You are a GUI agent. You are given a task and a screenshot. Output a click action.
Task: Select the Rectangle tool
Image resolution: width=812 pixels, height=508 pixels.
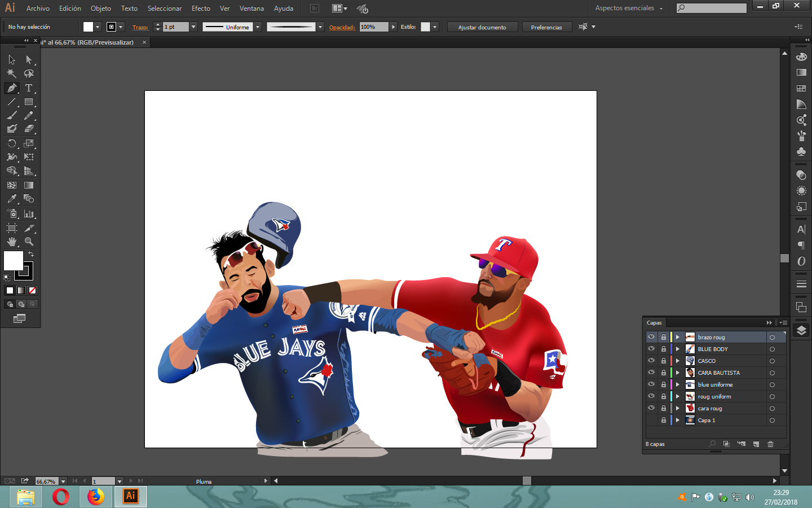coord(29,102)
